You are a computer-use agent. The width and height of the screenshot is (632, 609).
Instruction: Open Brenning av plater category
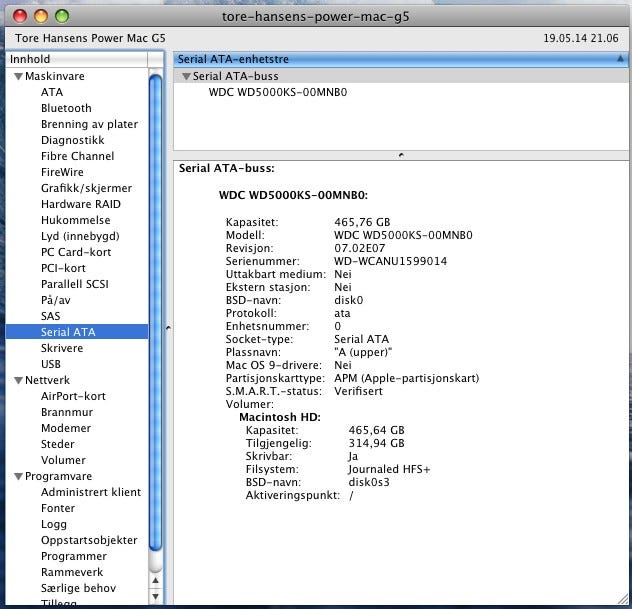tap(89, 124)
